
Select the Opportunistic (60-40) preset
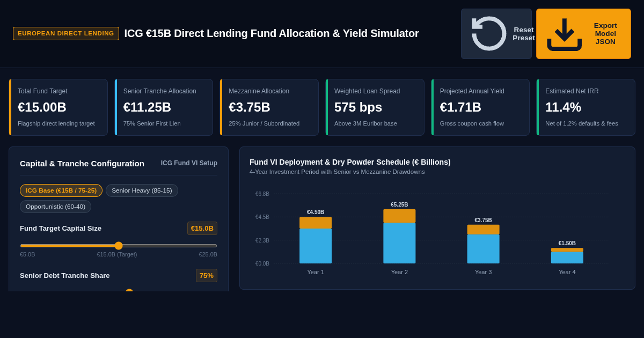click(x=55, y=207)
